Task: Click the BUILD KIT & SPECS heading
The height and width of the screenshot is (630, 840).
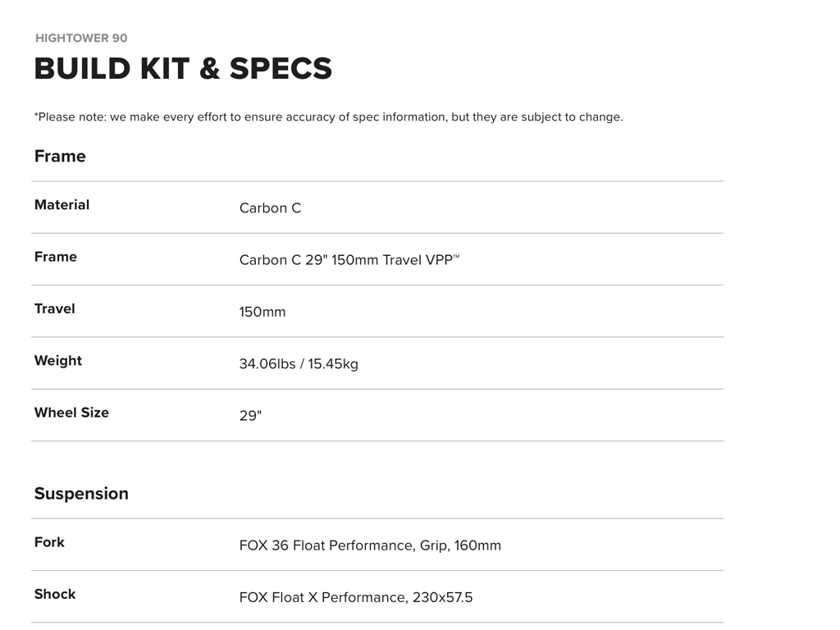Action: (183, 69)
